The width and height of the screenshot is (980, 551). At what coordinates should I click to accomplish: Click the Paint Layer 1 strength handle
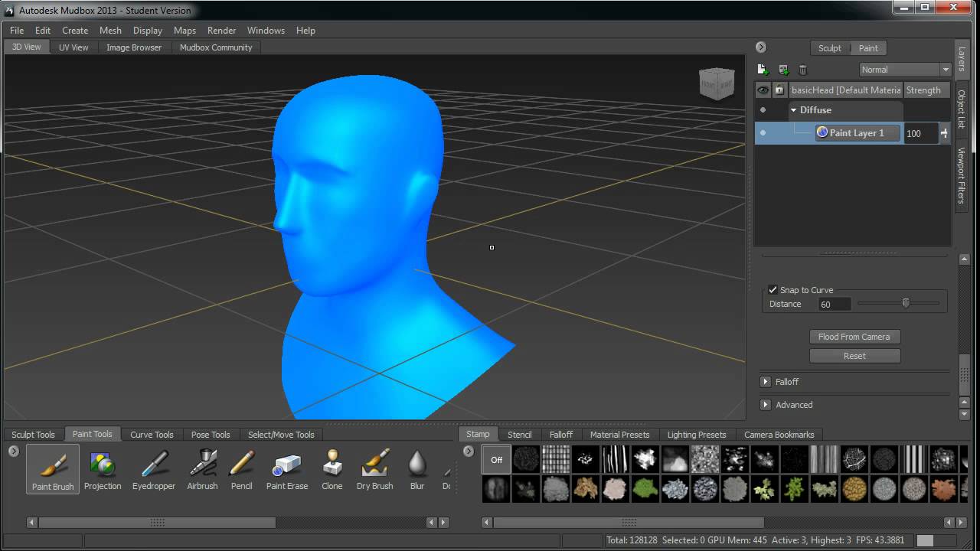[945, 133]
